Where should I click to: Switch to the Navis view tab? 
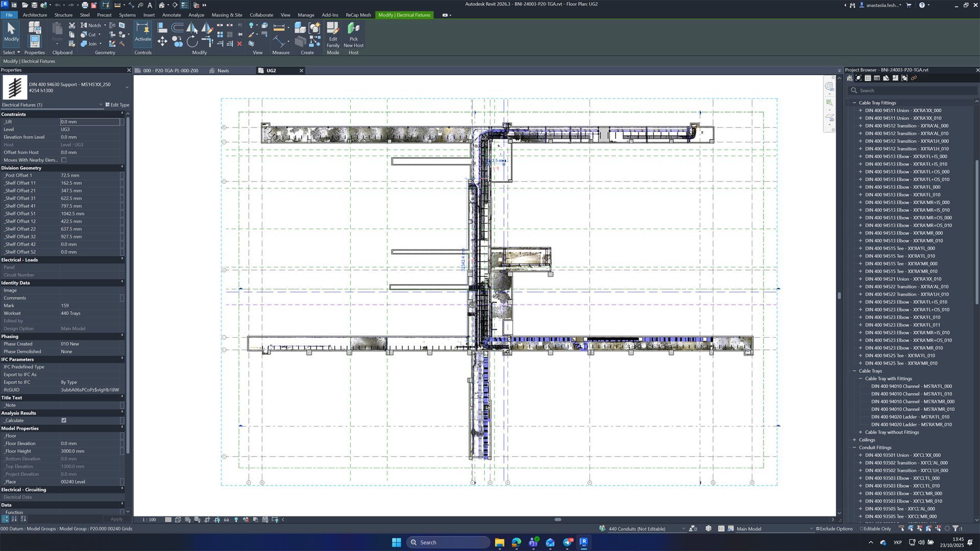click(223, 71)
